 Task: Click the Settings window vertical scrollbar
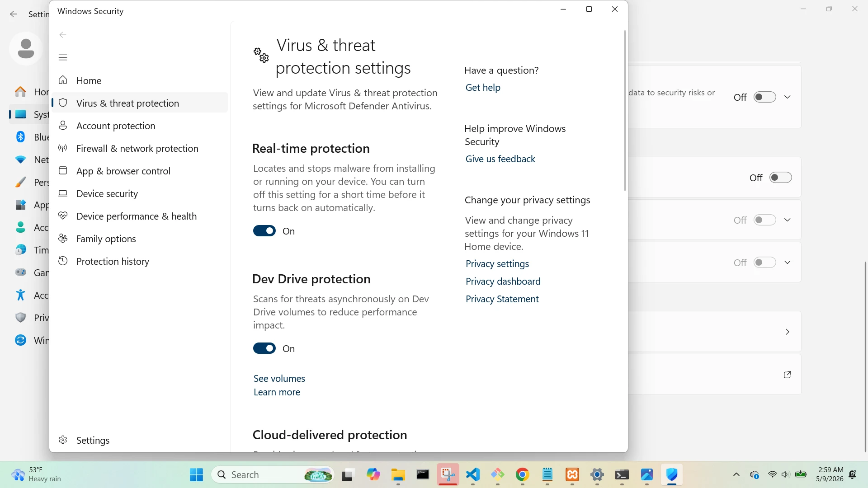[x=866, y=357]
